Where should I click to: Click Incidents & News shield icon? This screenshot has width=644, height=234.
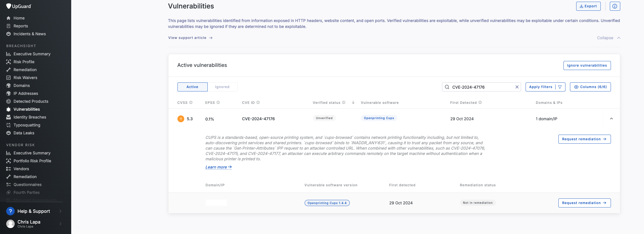[8, 34]
